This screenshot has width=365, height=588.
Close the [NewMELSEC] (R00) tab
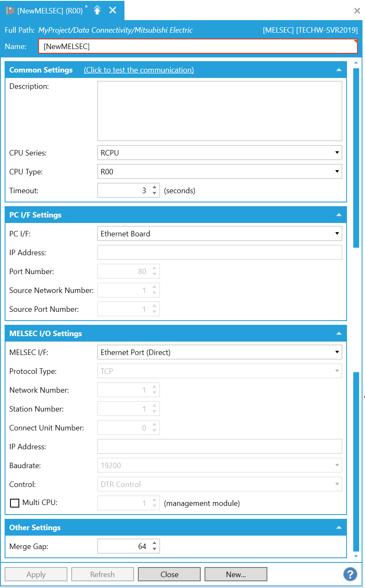pyautogui.click(x=113, y=10)
